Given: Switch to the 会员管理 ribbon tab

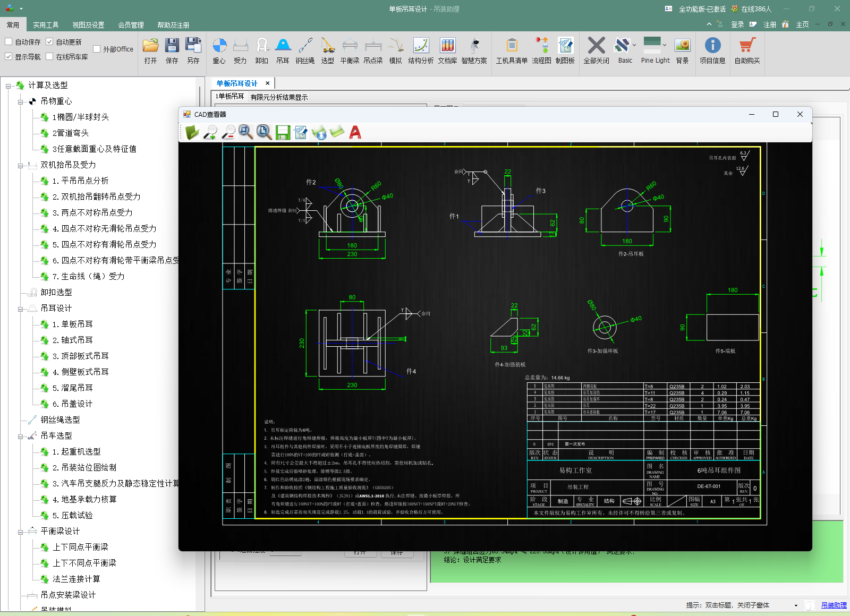Looking at the screenshot, I should 131,25.
